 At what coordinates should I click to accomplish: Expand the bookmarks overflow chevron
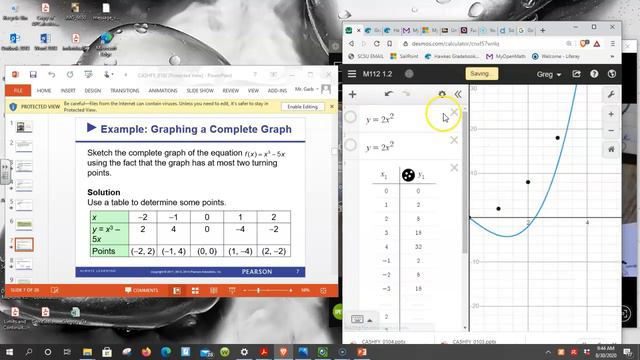tap(612, 56)
